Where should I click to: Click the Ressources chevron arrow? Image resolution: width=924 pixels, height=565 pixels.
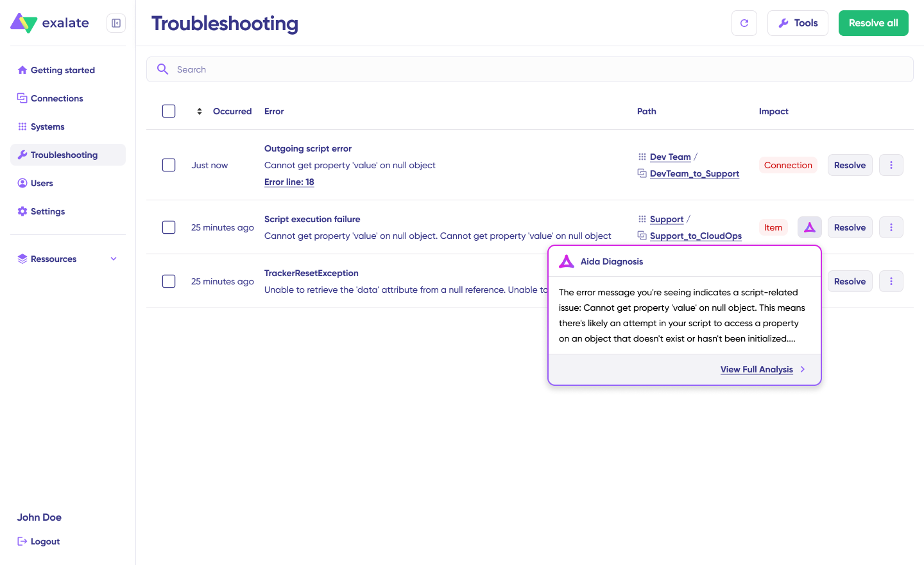coord(114,259)
